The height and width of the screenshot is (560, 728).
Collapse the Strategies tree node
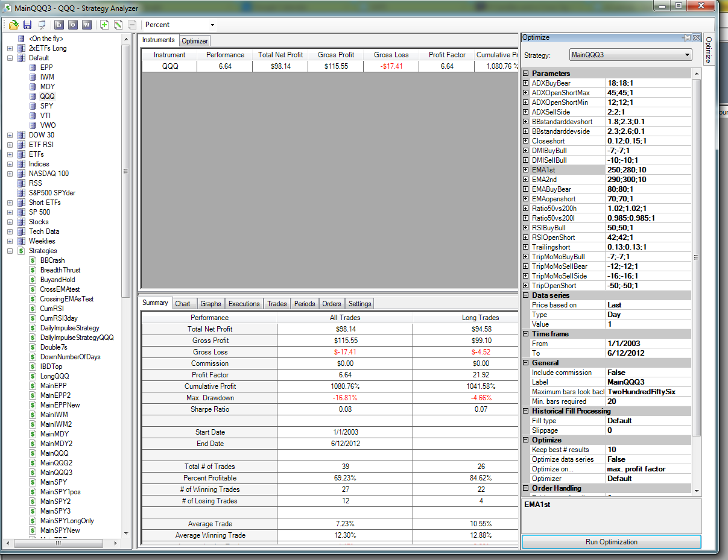10,251
